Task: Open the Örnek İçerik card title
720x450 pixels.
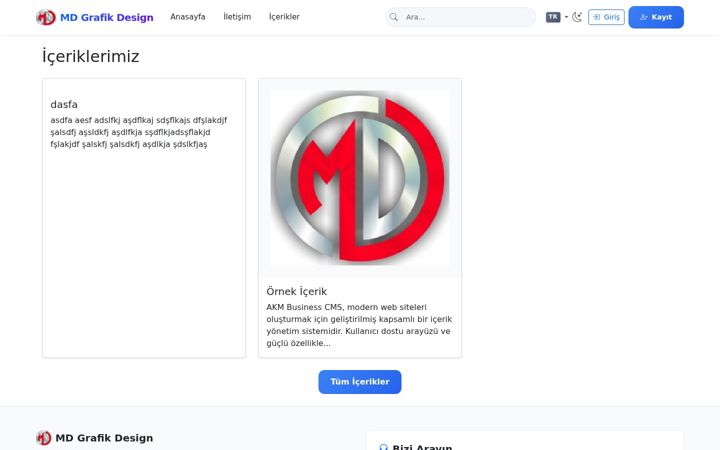Action: coord(297,291)
